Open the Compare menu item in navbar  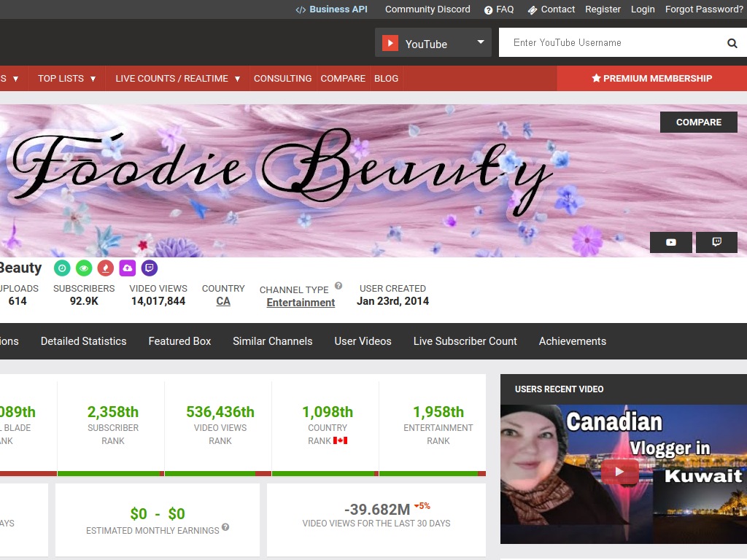[x=343, y=79]
